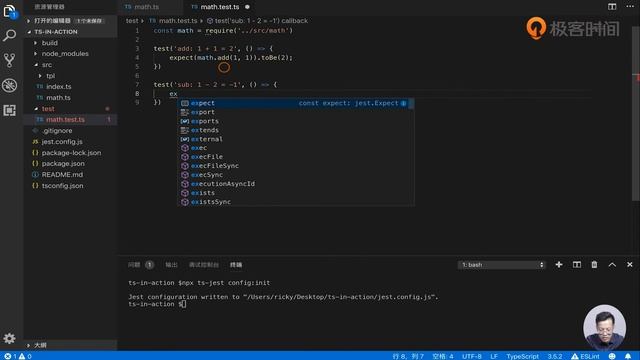
Task: Close the terminal panel
Action: tap(630, 264)
